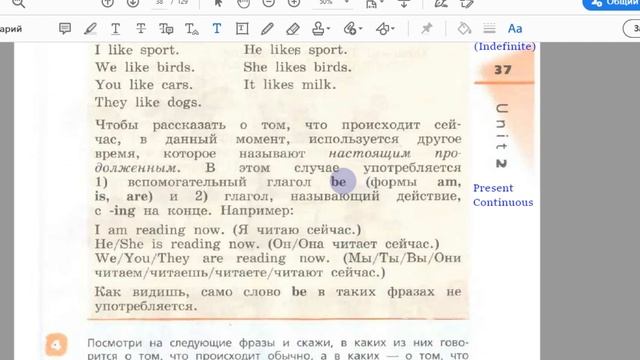The height and width of the screenshot is (360, 640).
Task: Click the Present Continuous blue annotation
Action: tap(503, 195)
